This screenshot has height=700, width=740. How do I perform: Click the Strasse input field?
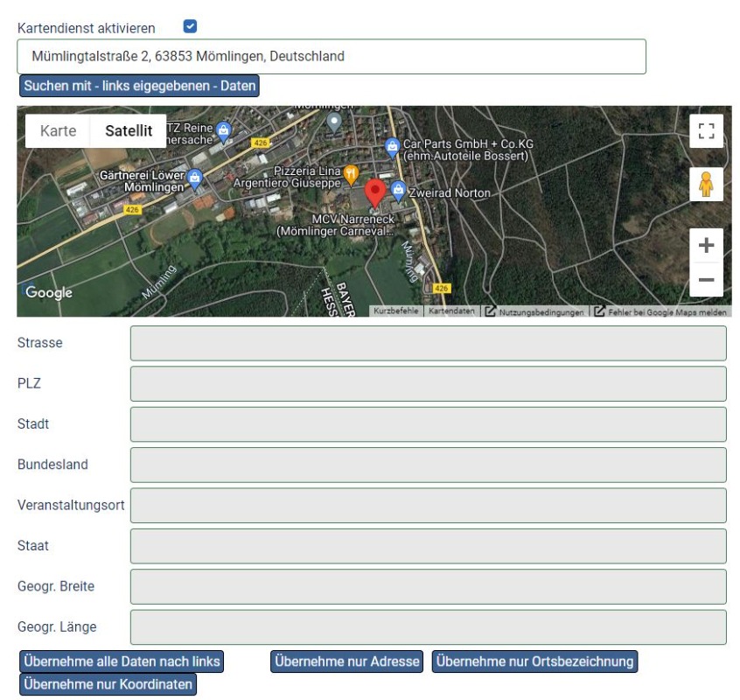click(x=428, y=344)
